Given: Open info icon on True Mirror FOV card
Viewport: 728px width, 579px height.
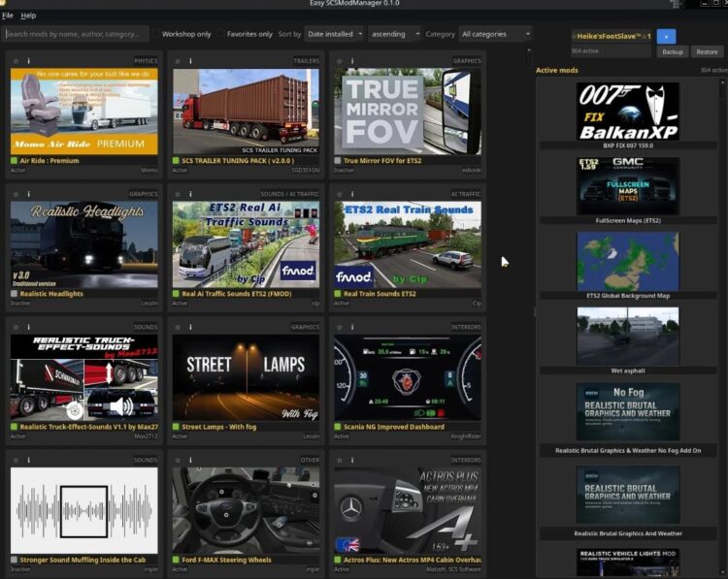Looking at the screenshot, I should tap(352, 61).
